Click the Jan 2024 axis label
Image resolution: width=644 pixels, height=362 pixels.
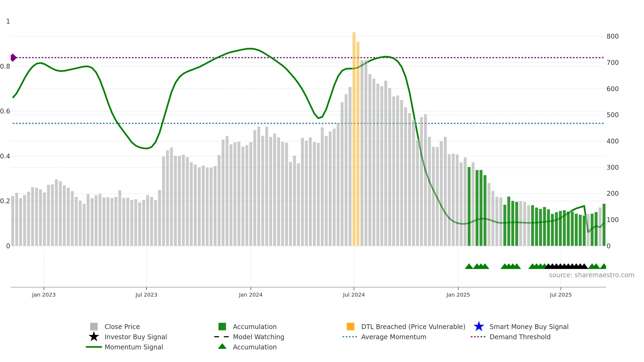(251, 295)
